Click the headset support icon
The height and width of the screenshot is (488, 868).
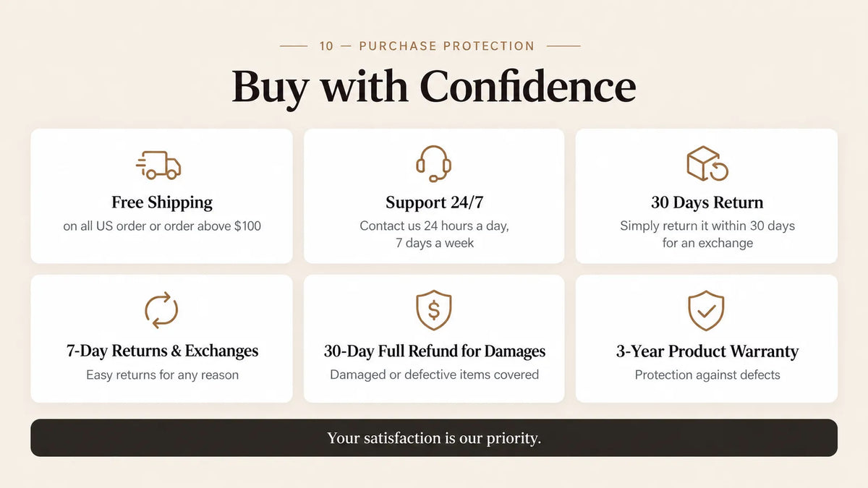(x=434, y=163)
